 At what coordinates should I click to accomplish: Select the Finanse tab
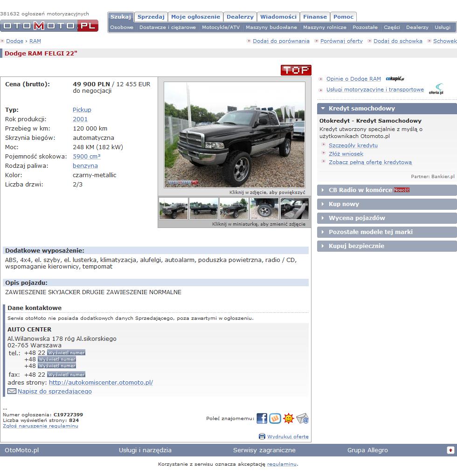[x=315, y=17]
